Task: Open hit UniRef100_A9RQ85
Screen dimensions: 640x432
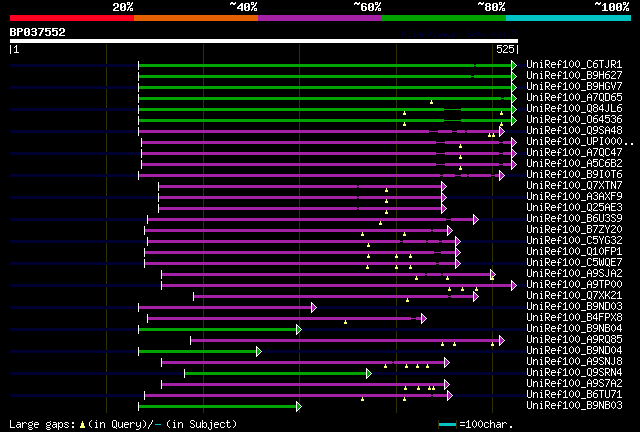Action: coord(574,340)
